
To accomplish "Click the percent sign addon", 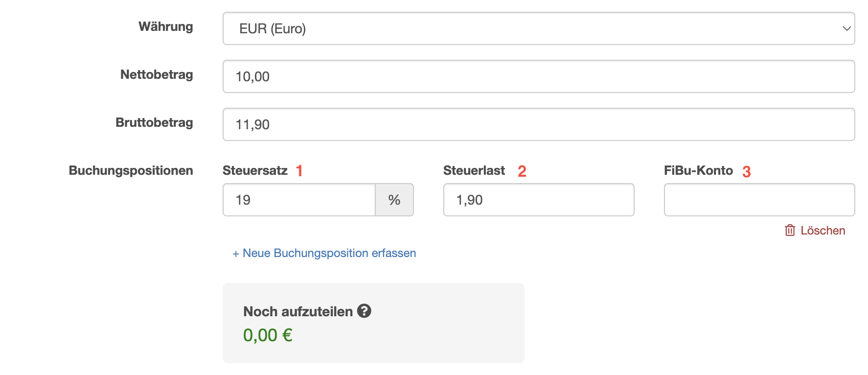I will point(394,200).
